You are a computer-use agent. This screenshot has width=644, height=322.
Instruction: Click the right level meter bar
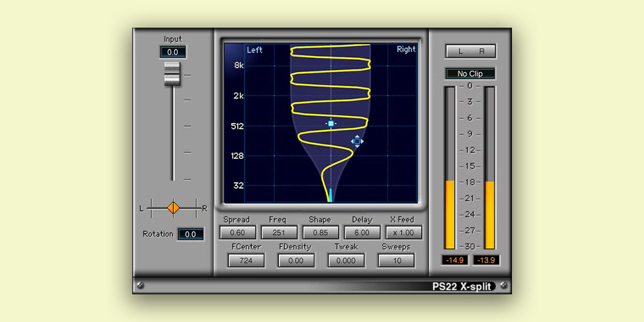[489, 167]
